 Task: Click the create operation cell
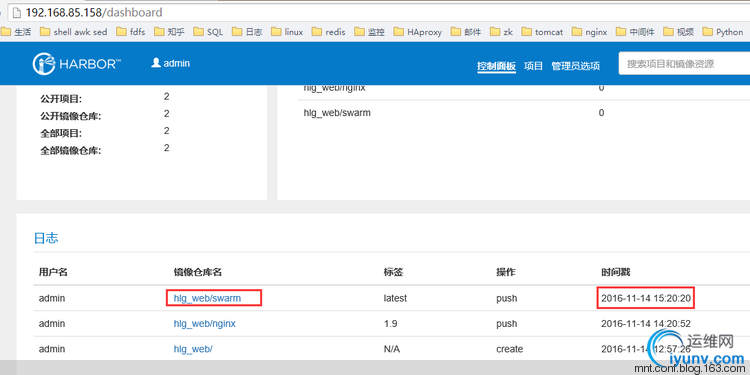click(509, 349)
